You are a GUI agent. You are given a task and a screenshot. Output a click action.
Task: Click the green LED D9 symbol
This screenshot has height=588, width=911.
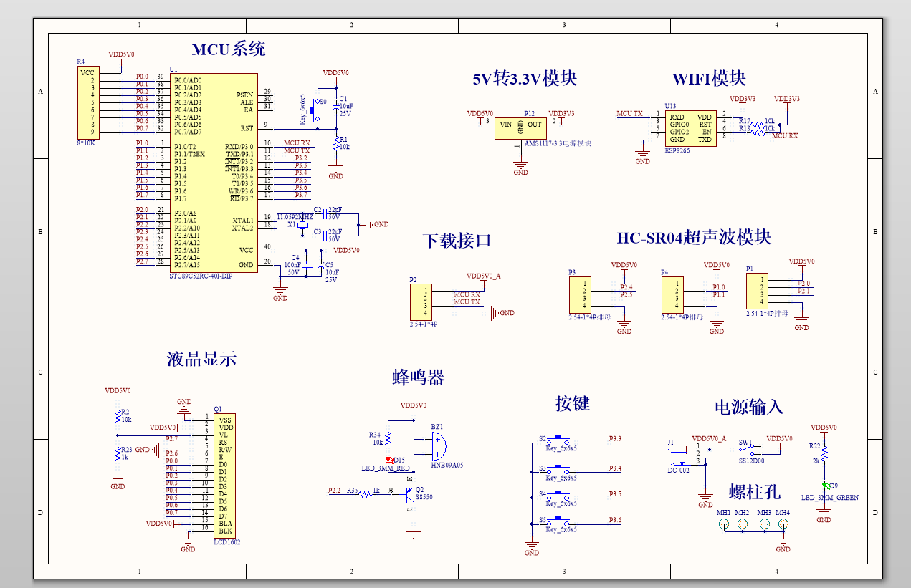pos(826,486)
